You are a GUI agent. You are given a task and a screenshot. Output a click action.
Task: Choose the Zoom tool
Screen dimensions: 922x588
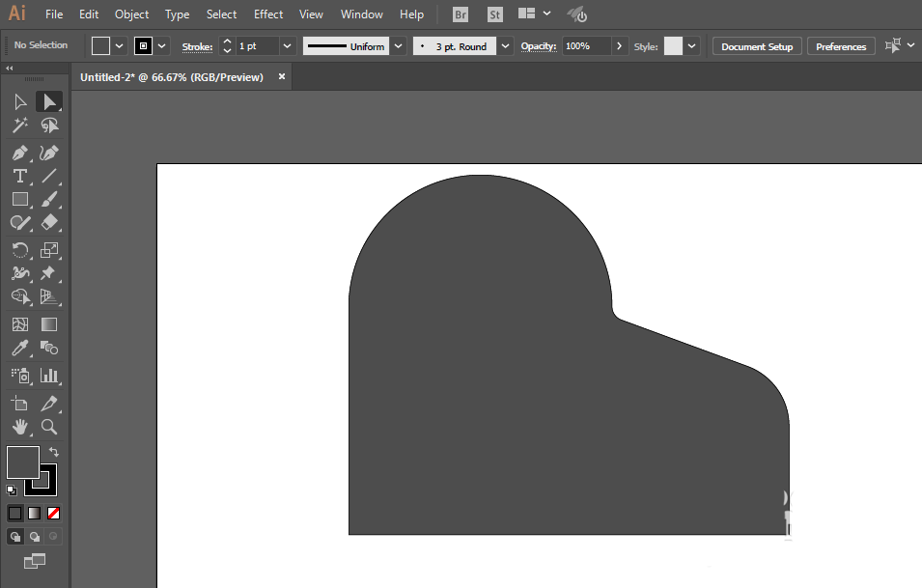pyautogui.click(x=49, y=427)
